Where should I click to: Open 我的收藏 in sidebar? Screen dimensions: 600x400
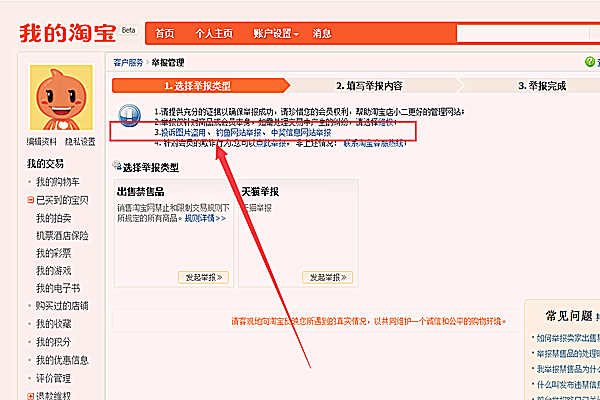point(54,324)
